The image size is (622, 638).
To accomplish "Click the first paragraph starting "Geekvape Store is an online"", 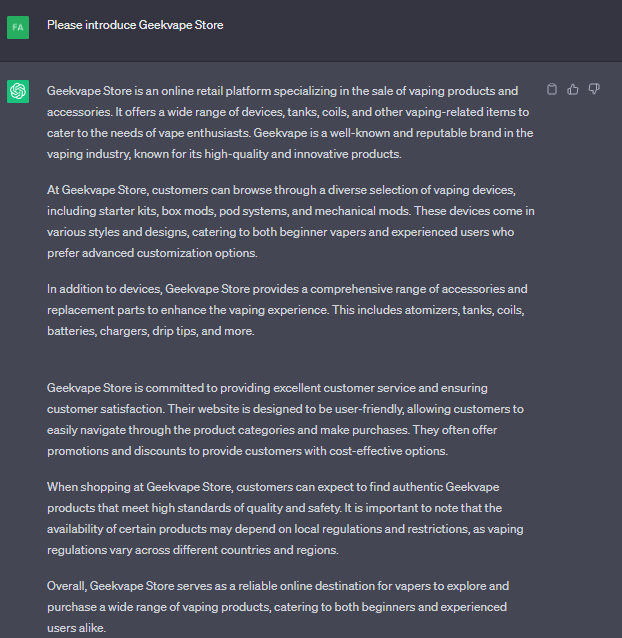I will pyautogui.click(x=290, y=122).
